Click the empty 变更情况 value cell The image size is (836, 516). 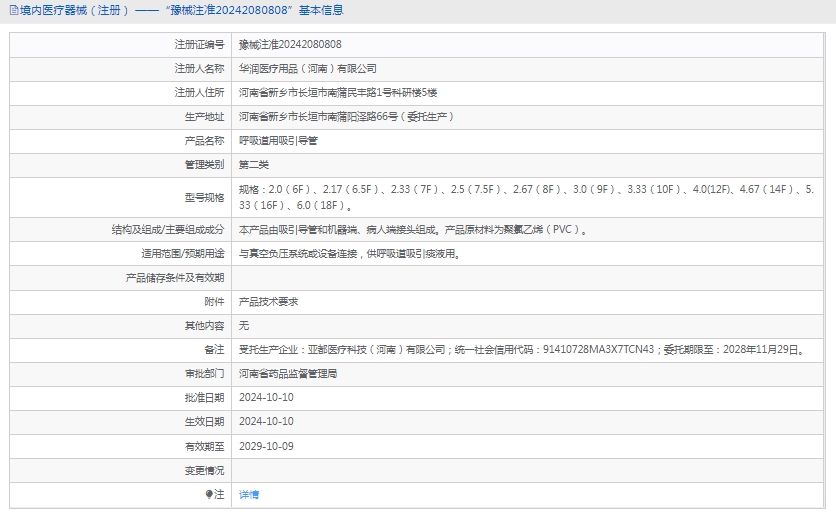tap(528, 470)
